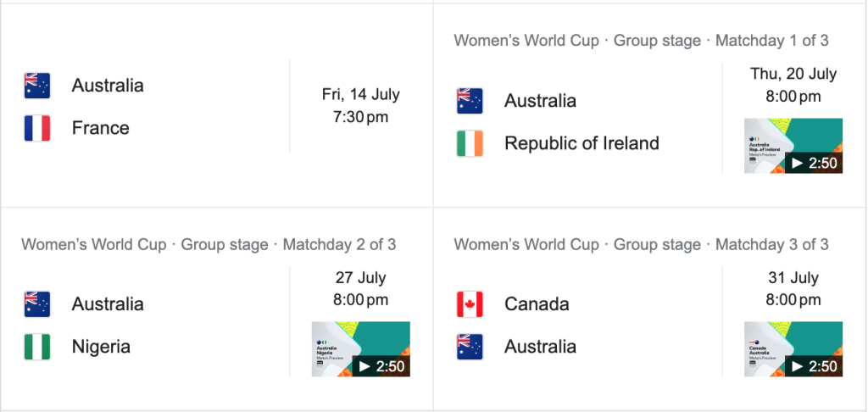Screen dimensions: 868x412
Task: Click the Republic of Ireland flag
Action: 470,143
